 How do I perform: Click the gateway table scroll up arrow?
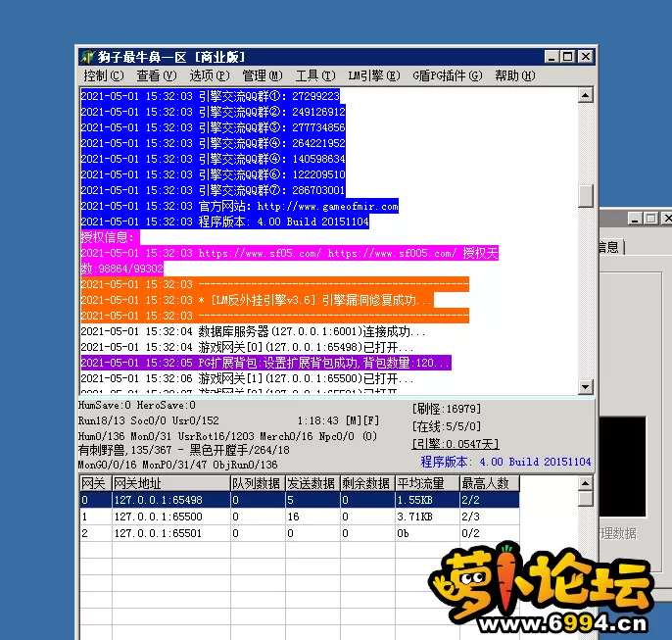[x=585, y=483]
